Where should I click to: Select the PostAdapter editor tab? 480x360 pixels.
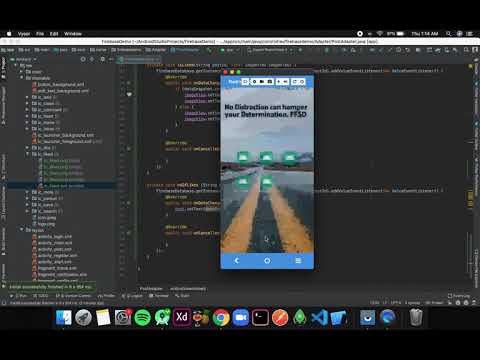tap(139, 59)
